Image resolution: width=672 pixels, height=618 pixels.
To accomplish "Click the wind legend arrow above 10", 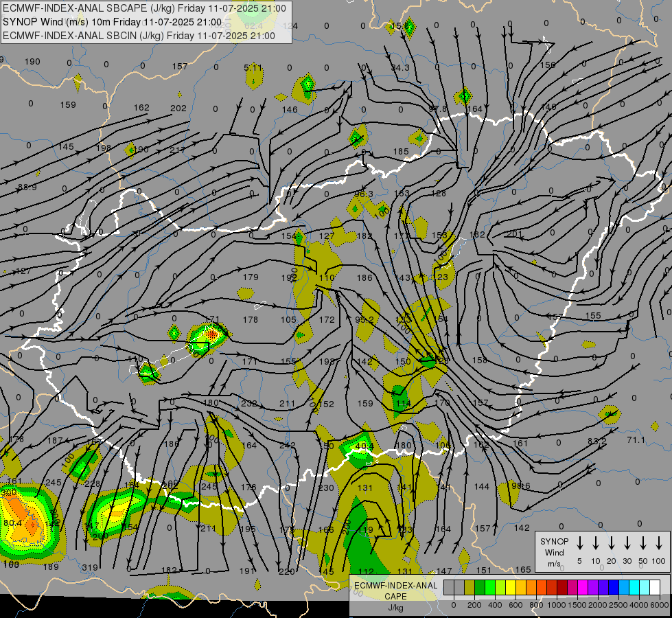I will click(x=595, y=542).
